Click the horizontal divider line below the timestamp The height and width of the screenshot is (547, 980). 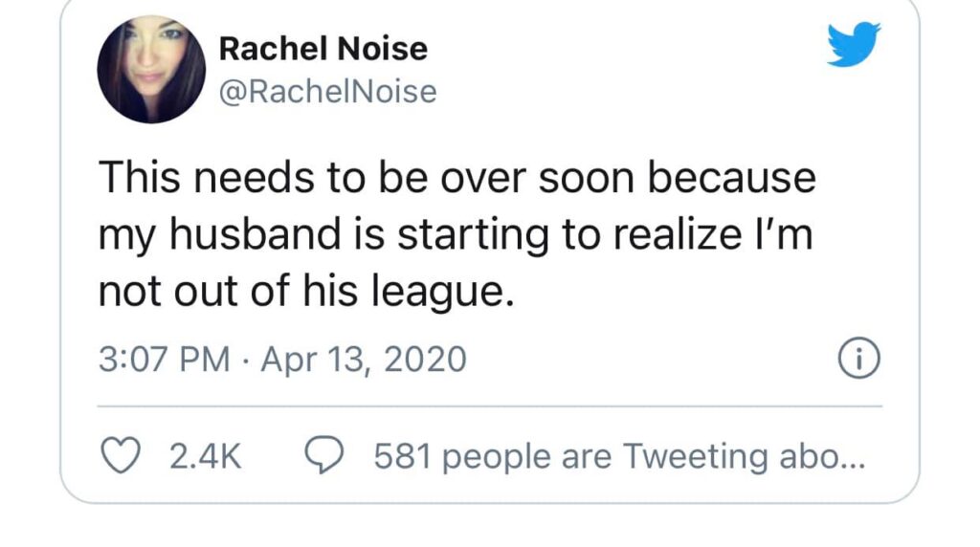point(489,406)
